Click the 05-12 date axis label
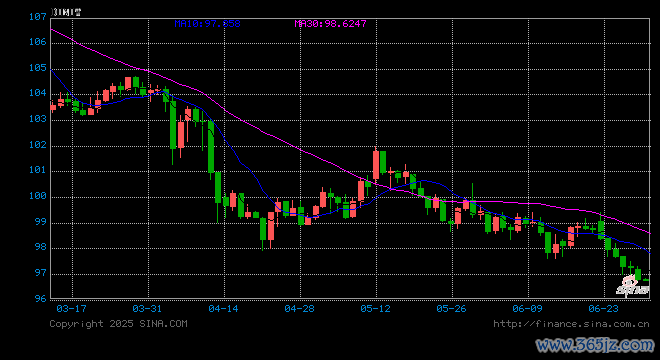The height and width of the screenshot is (360, 660). click(375, 309)
